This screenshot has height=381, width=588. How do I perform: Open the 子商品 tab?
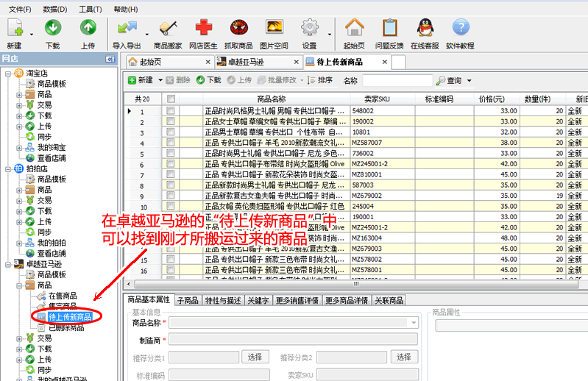click(x=188, y=300)
